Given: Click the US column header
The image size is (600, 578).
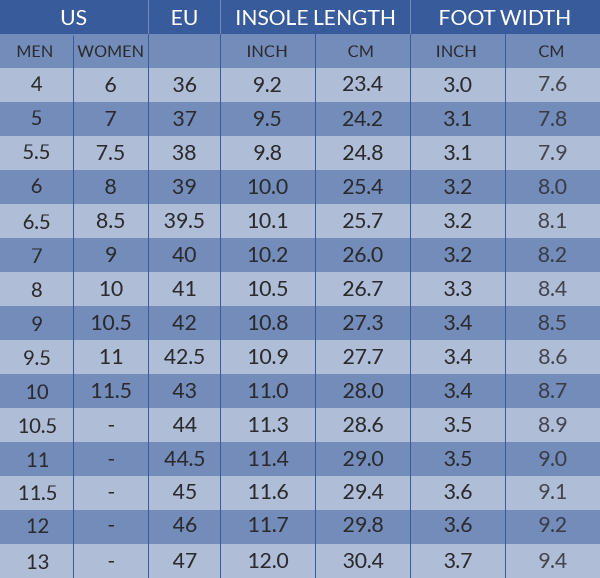Looking at the screenshot, I should (x=74, y=18).
